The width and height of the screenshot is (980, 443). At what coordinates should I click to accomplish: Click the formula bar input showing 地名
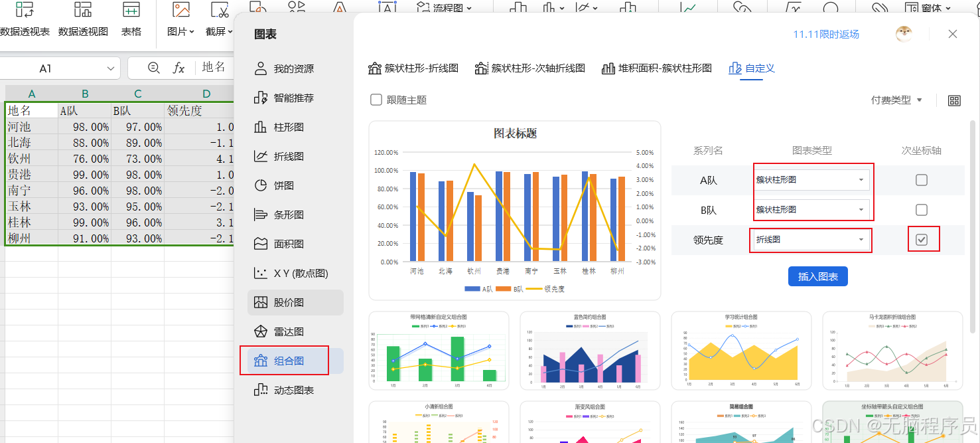214,67
